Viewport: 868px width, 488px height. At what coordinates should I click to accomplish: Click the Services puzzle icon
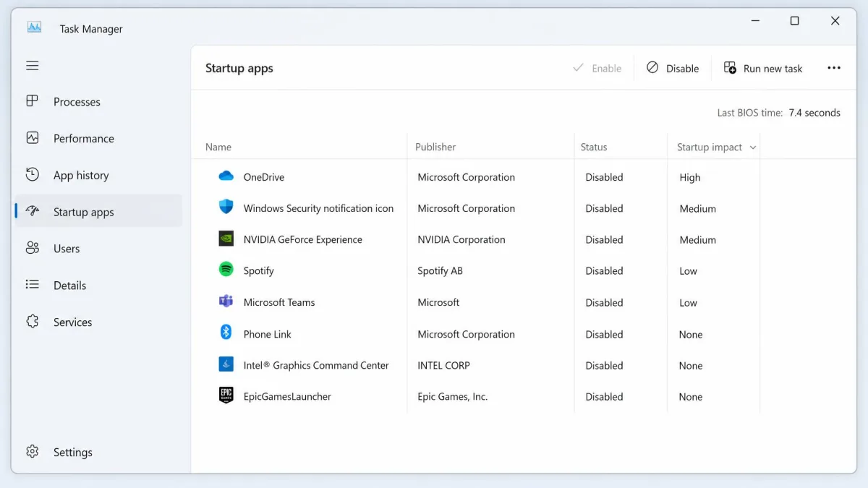tap(33, 322)
